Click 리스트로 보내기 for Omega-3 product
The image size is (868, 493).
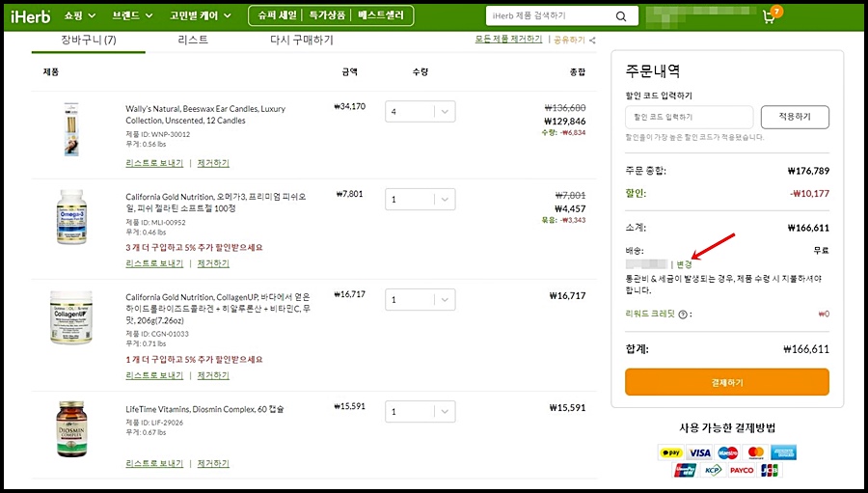click(x=154, y=263)
